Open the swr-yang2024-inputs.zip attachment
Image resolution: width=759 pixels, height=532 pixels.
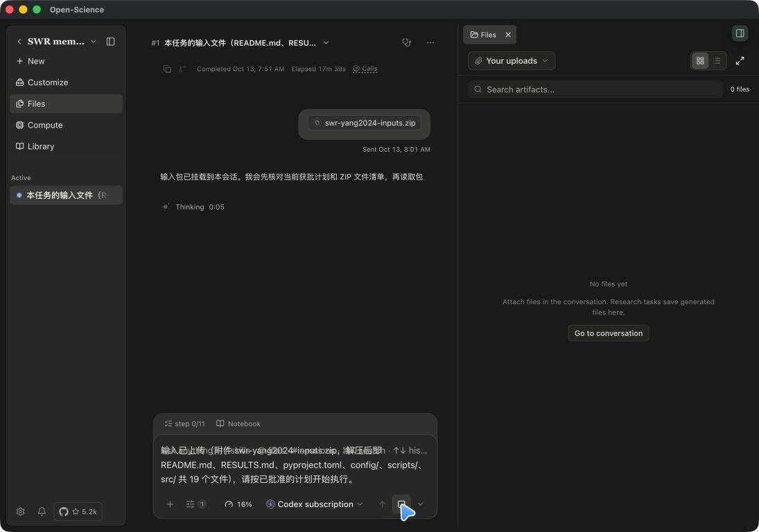[364, 123]
